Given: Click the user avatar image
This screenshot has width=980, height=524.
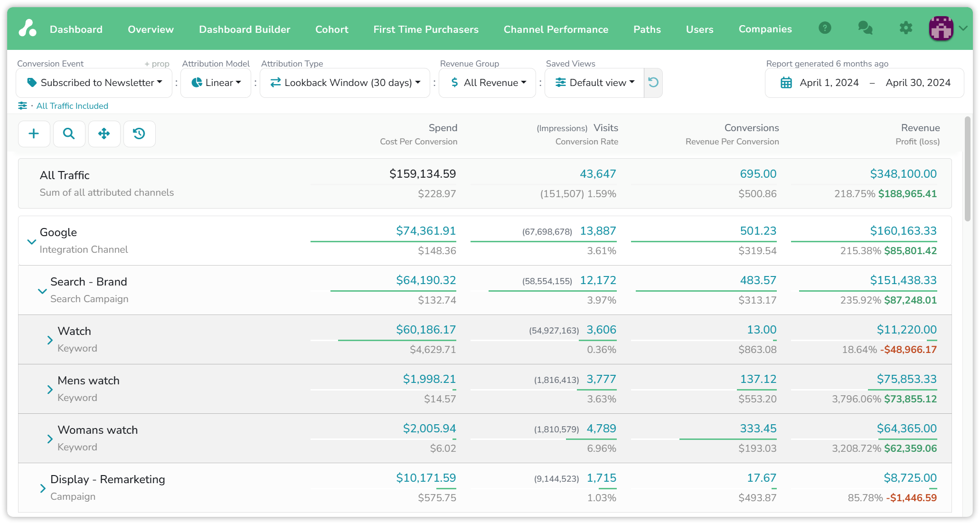Looking at the screenshot, I should tap(941, 28).
